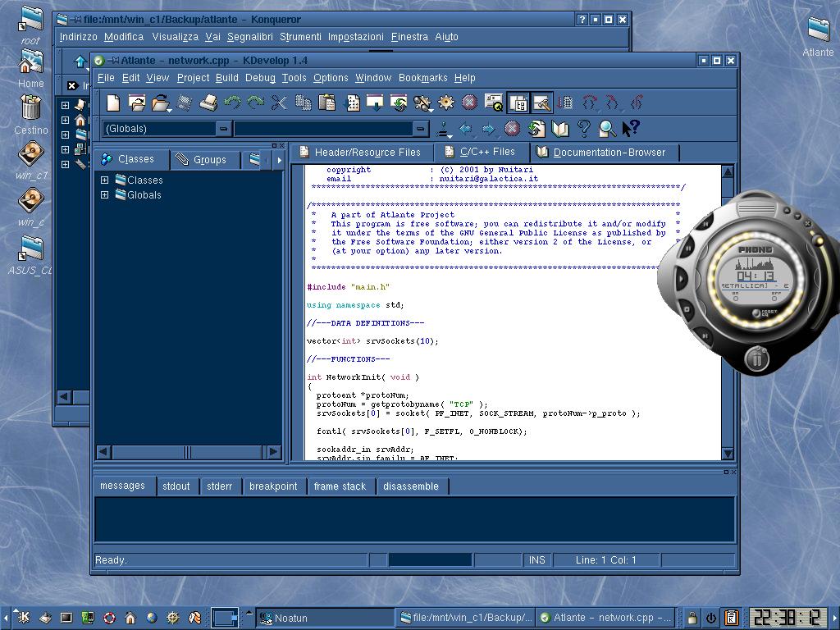Open the Build menu
Screen dimensions: 840x630
point(227,78)
